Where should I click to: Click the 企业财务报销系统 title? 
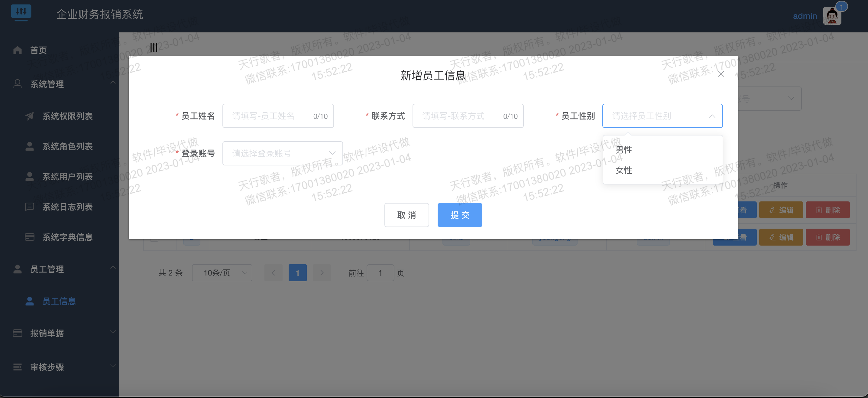point(100,15)
